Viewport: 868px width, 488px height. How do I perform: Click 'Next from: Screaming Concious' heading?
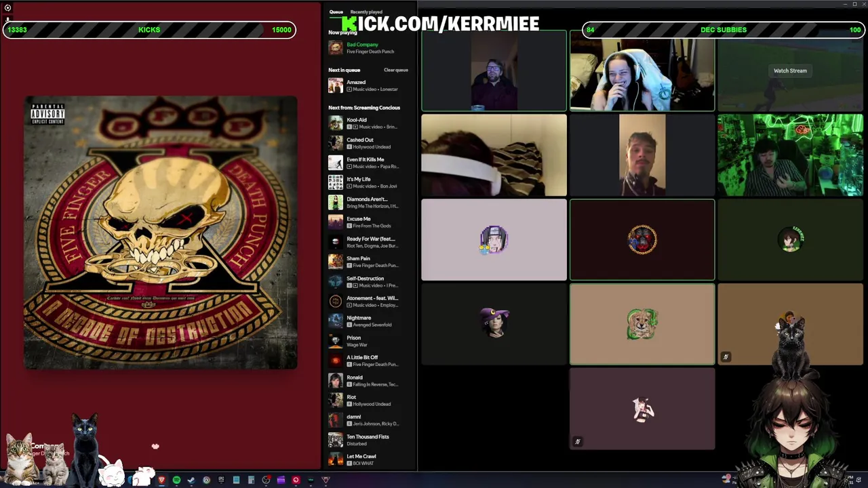tap(364, 108)
